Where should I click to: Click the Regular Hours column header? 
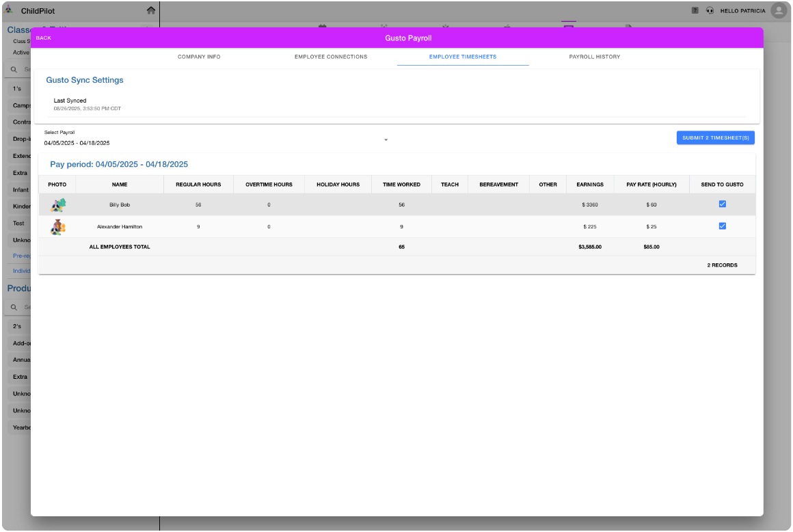[x=198, y=185]
